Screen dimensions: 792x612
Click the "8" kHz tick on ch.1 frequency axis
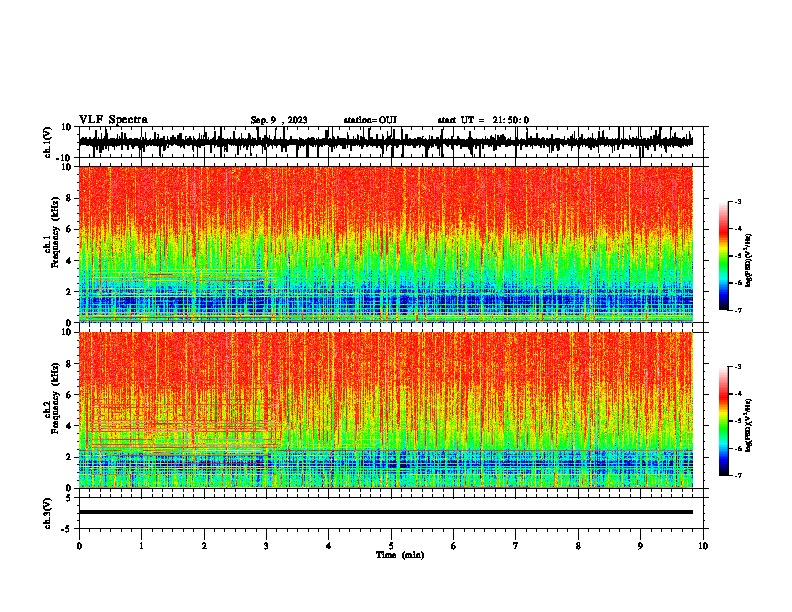pos(69,198)
